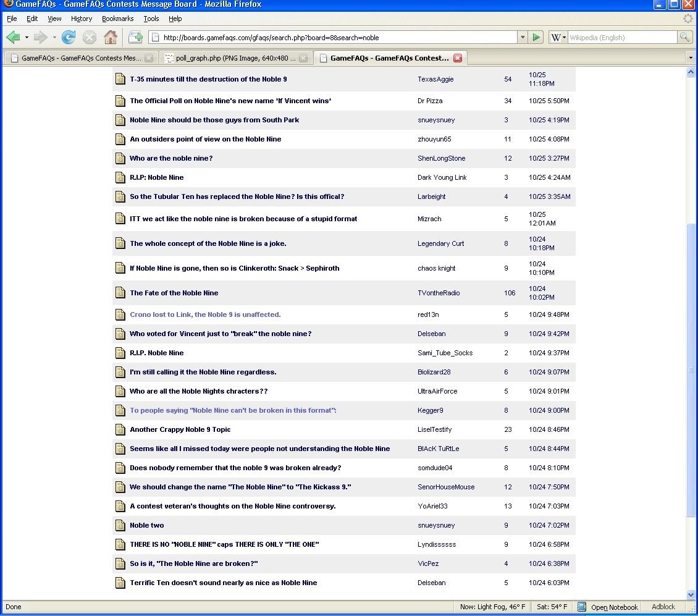Open 'A contest veteran's thoughts on the Noble Nine controversy.'
This screenshot has height=616, width=698.
[x=233, y=506]
